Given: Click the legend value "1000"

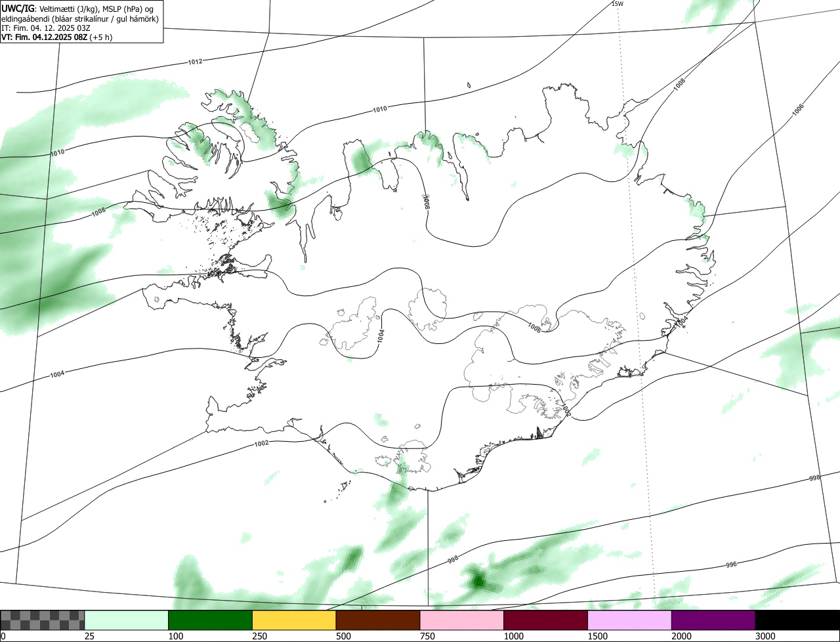Looking at the screenshot, I should coord(514,636).
